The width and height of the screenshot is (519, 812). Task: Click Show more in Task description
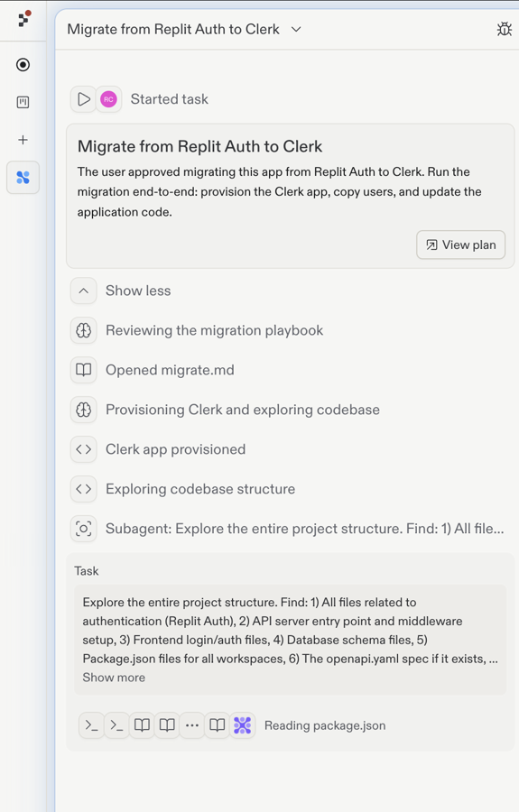[x=114, y=678]
